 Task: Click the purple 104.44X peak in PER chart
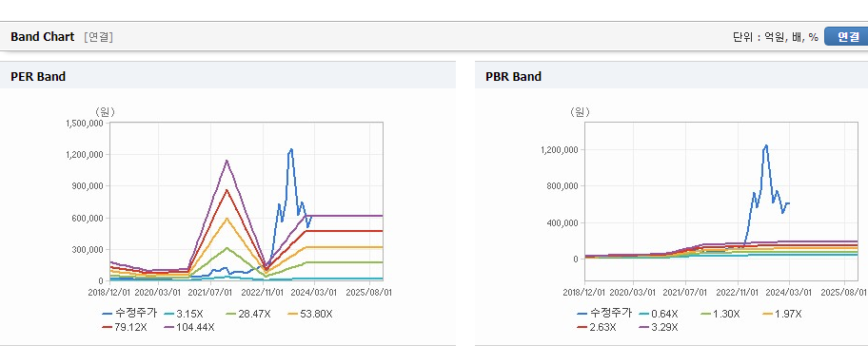tap(227, 161)
